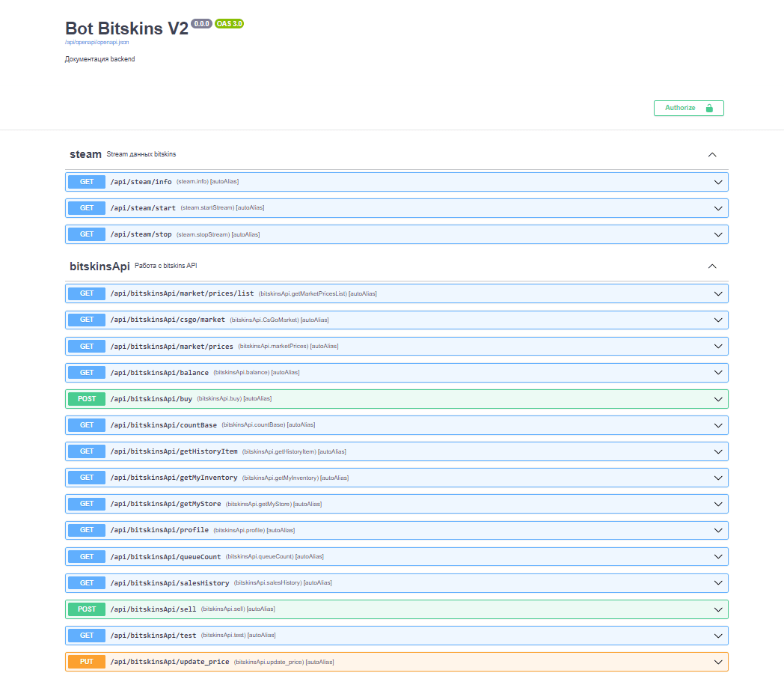Select the bitskinsApi tag heading
Screen dimensions: 784x679
pos(99,267)
